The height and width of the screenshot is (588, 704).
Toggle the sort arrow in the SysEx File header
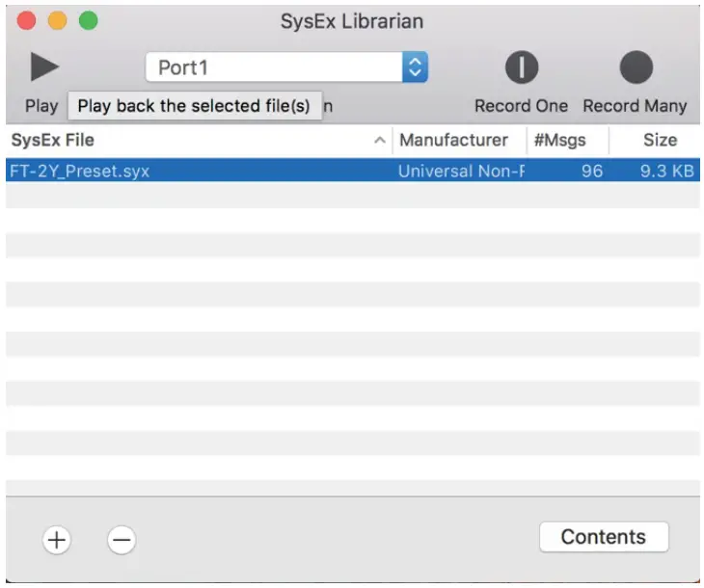click(x=379, y=141)
